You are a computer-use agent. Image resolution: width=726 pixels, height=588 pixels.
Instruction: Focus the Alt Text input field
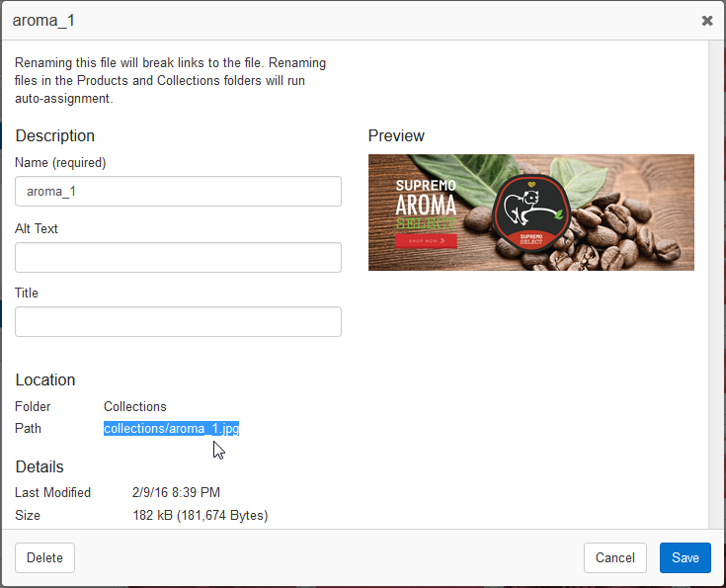pyautogui.click(x=178, y=257)
